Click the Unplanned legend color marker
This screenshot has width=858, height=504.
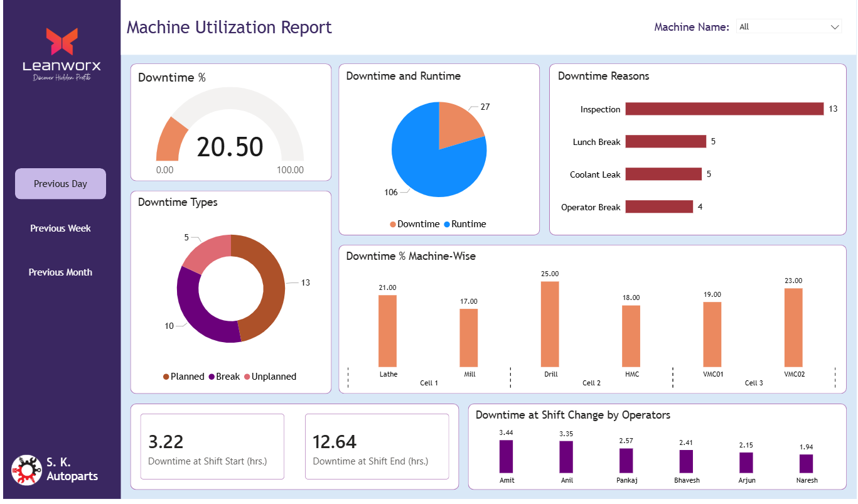click(247, 377)
